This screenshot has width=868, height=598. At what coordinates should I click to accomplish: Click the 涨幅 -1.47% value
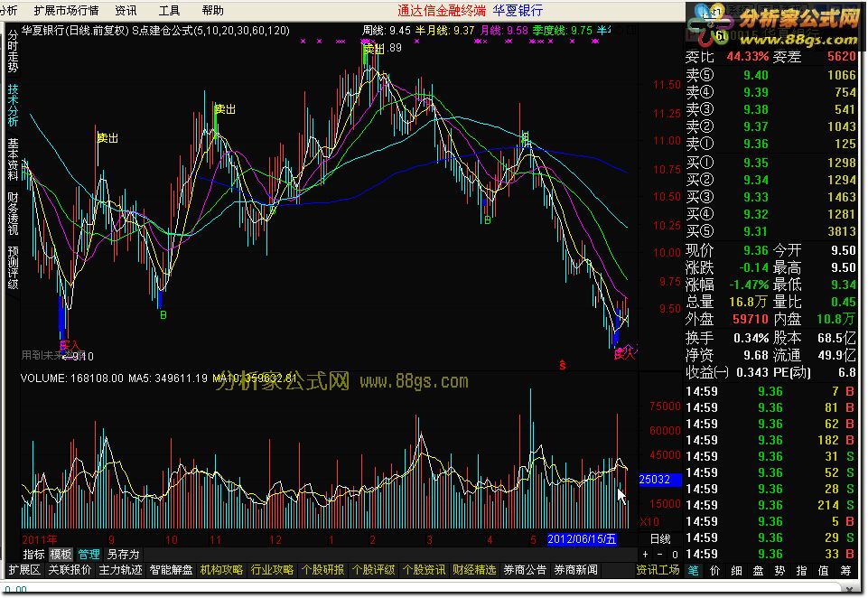[x=749, y=285]
